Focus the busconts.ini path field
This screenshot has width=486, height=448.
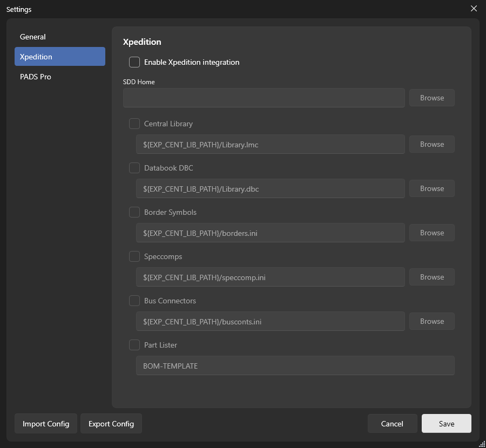pos(271,321)
